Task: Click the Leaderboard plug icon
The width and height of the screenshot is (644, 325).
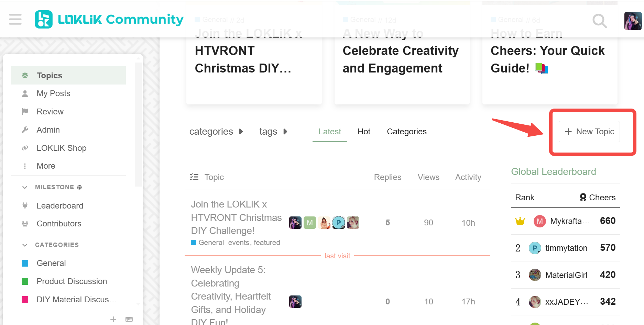Action: point(25,206)
